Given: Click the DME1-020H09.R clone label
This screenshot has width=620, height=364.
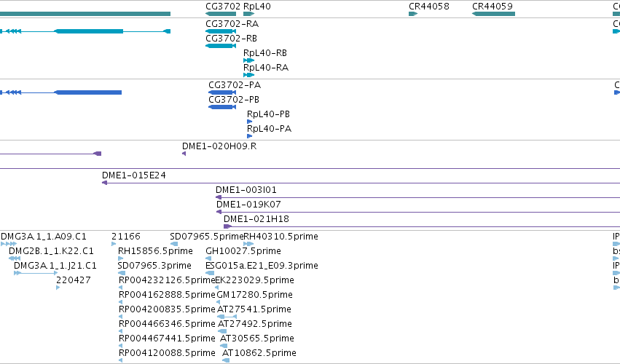Looking at the screenshot, I should (x=219, y=146).
